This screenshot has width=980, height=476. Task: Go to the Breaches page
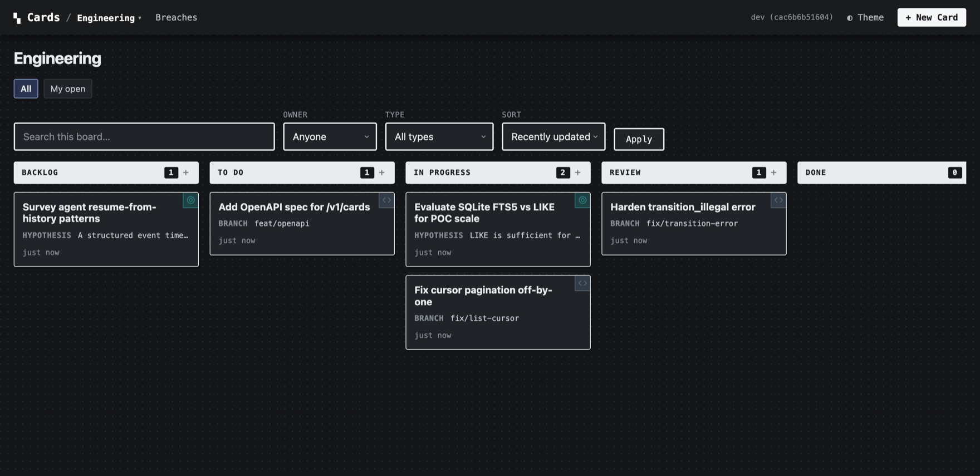tap(177, 17)
